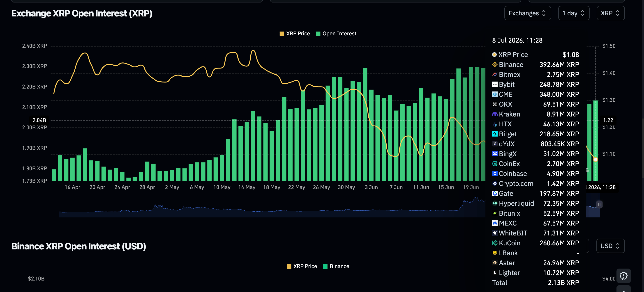The width and height of the screenshot is (644, 292).
Task: Click the CoinEx exchange icon
Action: coord(494,164)
